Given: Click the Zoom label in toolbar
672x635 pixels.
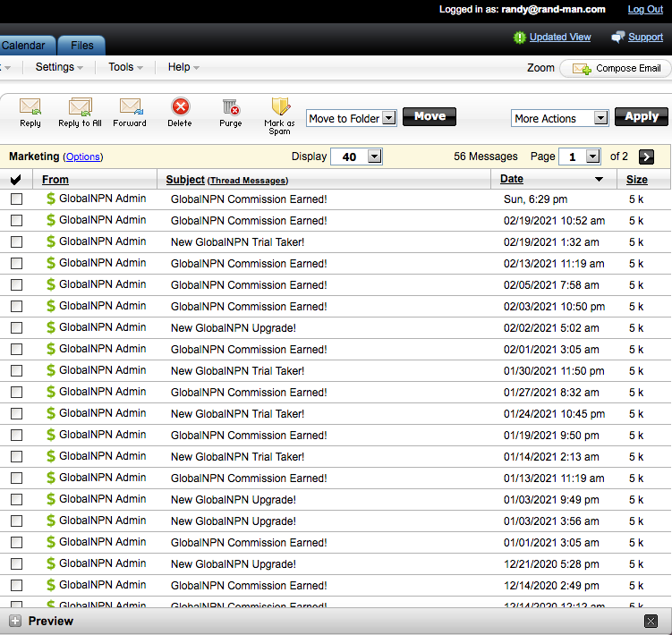Looking at the screenshot, I should [540, 68].
